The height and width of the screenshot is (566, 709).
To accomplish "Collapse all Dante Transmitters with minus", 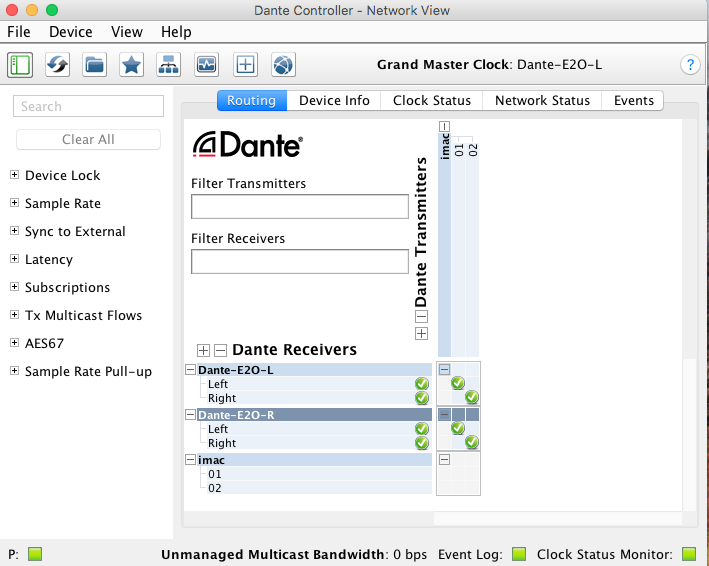I will click(421, 316).
